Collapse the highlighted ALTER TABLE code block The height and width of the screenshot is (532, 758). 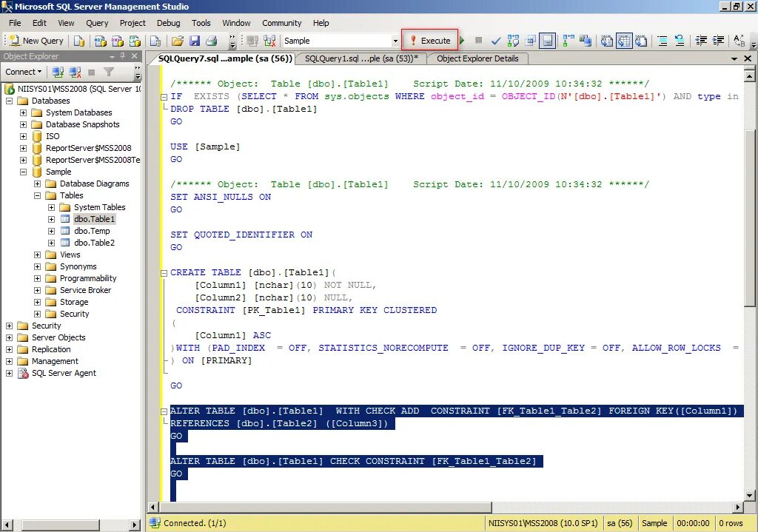tap(164, 411)
